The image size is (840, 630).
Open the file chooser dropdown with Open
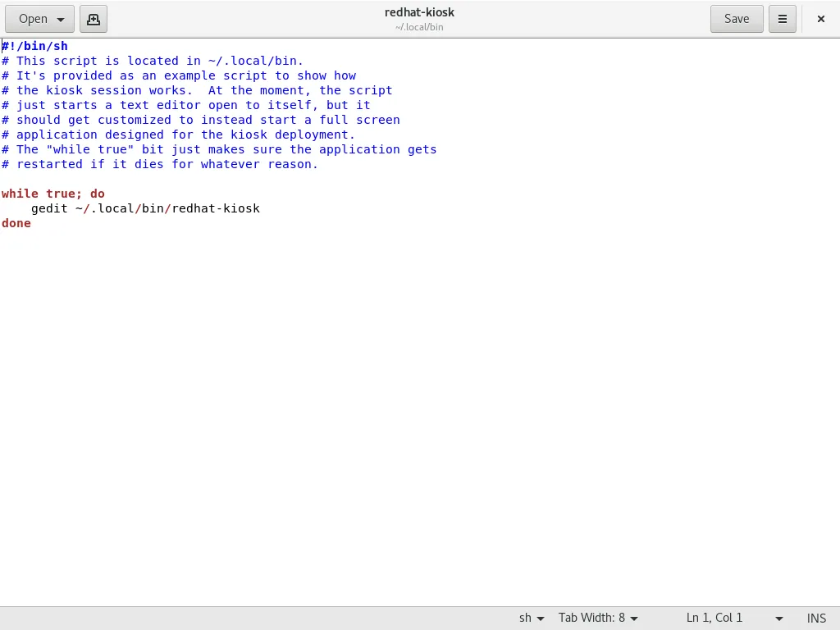pos(39,19)
